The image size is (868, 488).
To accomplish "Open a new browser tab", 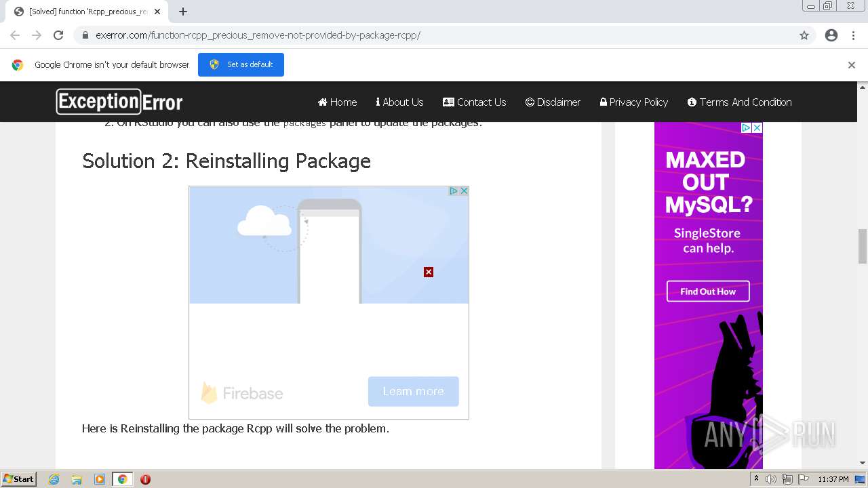I will [x=183, y=12].
